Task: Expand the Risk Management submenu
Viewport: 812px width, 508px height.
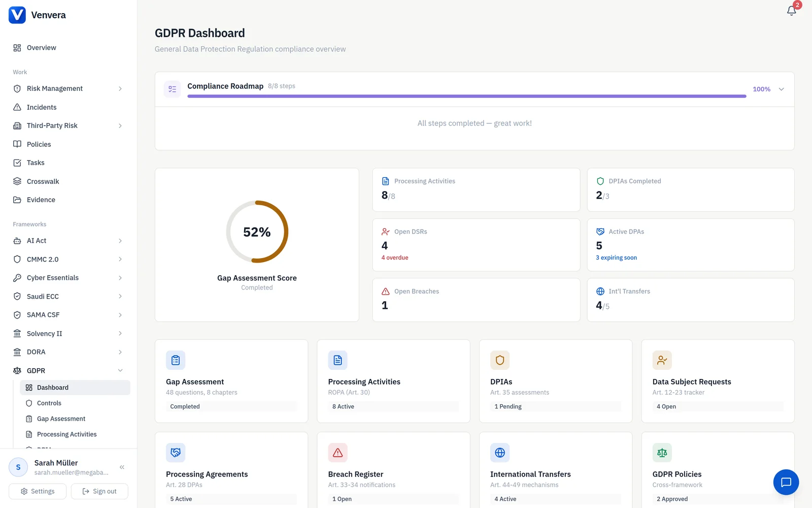Action: tap(120, 88)
